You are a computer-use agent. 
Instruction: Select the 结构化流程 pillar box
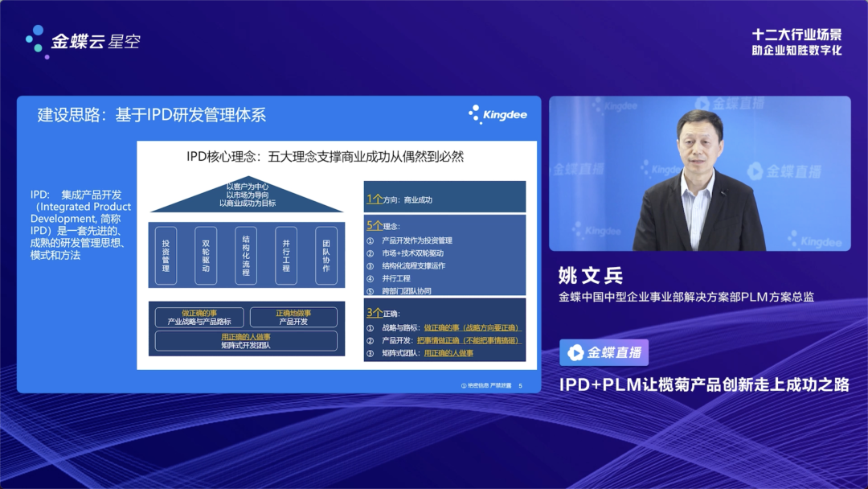tap(246, 256)
